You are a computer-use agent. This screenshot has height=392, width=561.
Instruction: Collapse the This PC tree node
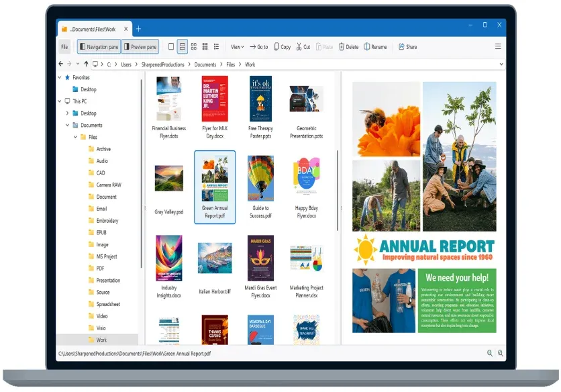pyautogui.click(x=60, y=101)
